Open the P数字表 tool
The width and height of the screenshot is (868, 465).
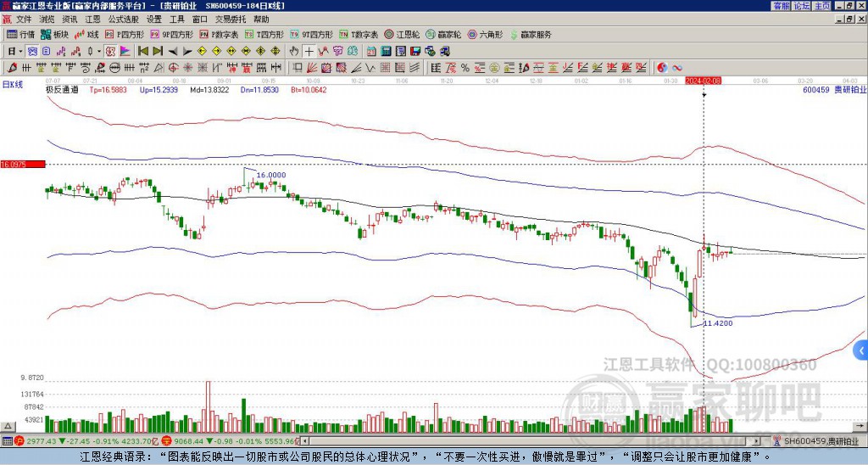(219, 34)
